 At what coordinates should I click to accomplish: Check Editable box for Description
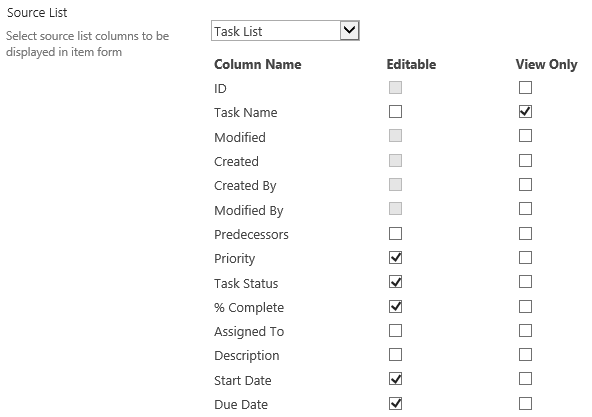(x=395, y=355)
